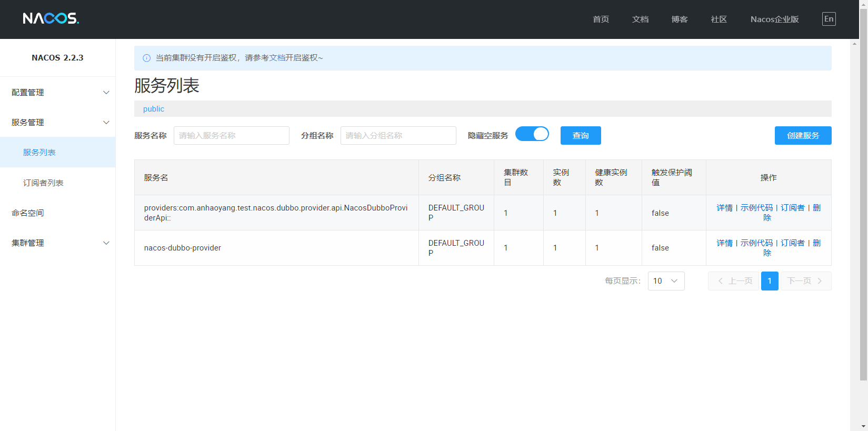Select the public namespace tab
Screen dimensions: 868x431
(x=154, y=109)
